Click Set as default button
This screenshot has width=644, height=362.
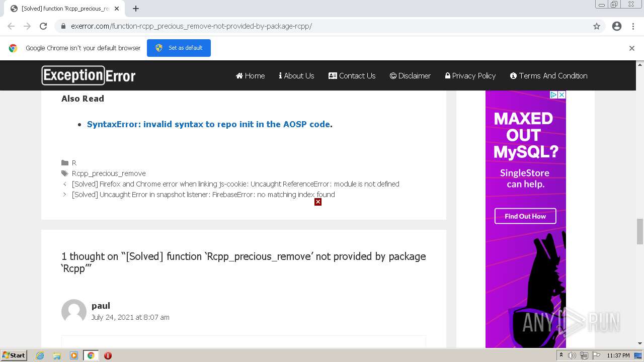[179, 48]
